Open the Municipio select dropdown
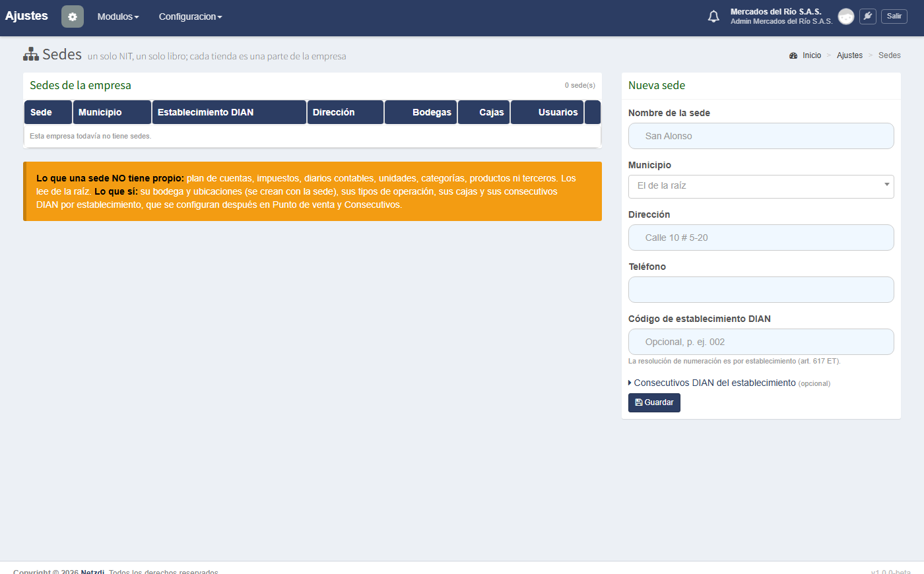924x574 pixels. [761, 187]
